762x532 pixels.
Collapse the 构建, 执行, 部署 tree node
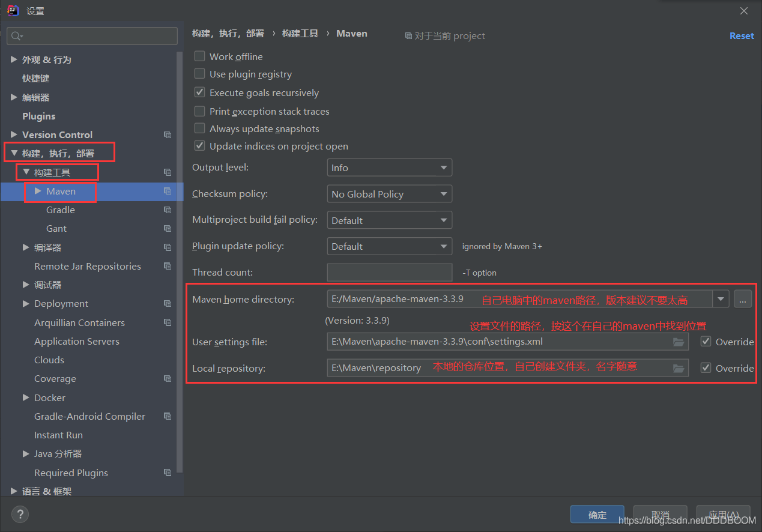coord(14,154)
